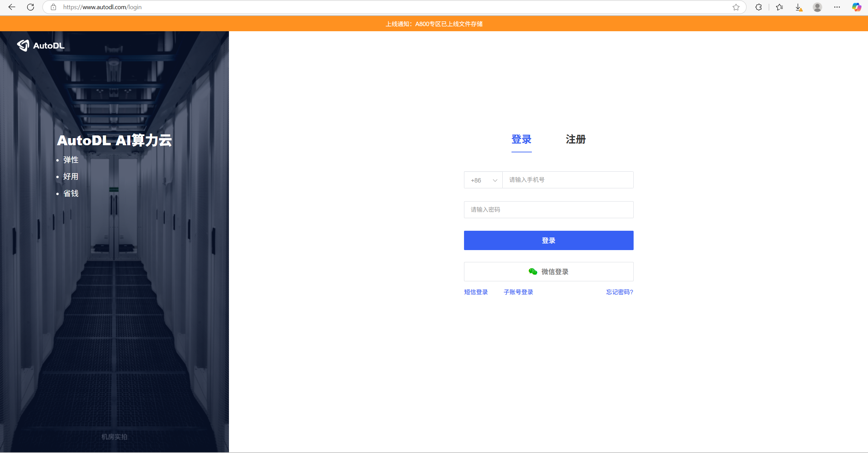
Task: View site info via the lock icon
Action: pos(53,7)
